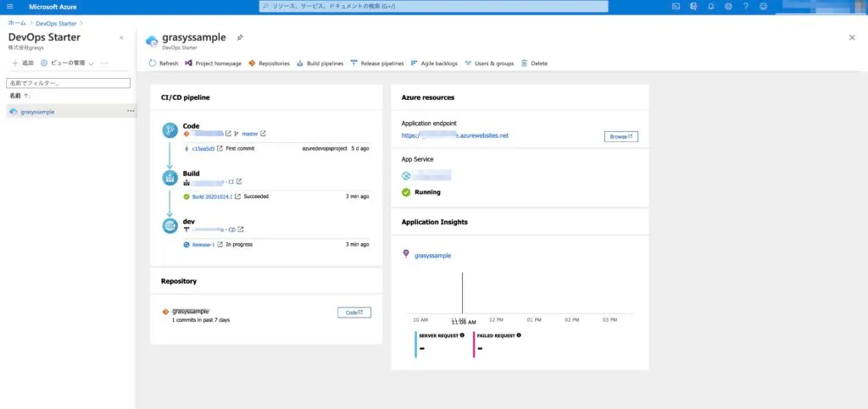The image size is (868, 409).
Task: Open the CI build pipeline link
Action: point(214,181)
